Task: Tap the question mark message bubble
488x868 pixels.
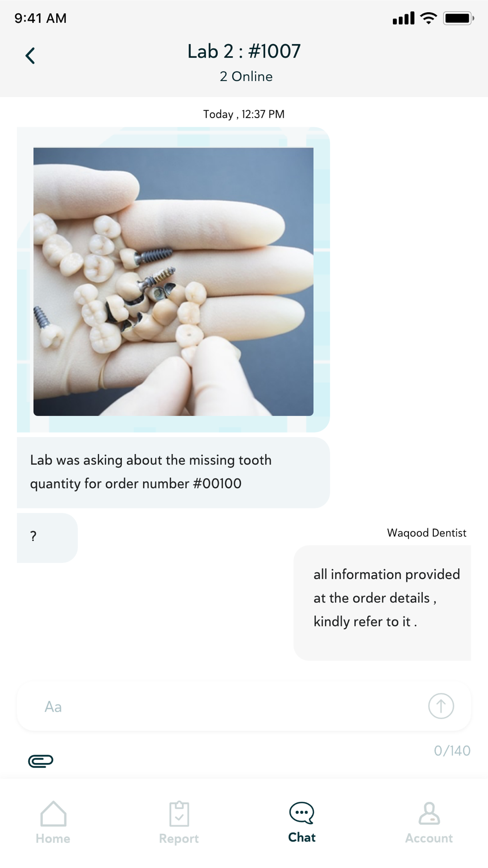Action: click(x=47, y=537)
